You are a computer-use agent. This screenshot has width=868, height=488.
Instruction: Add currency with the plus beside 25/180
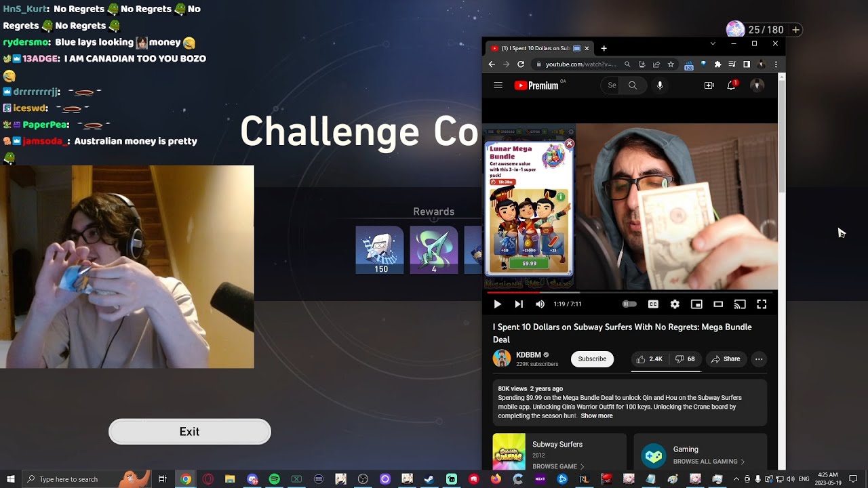click(x=795, y=30)
